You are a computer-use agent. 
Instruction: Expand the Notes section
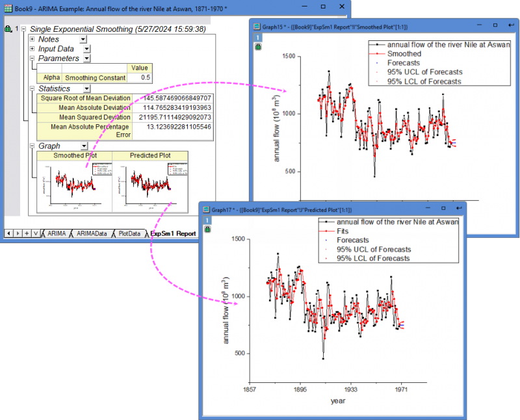point(32,39)
